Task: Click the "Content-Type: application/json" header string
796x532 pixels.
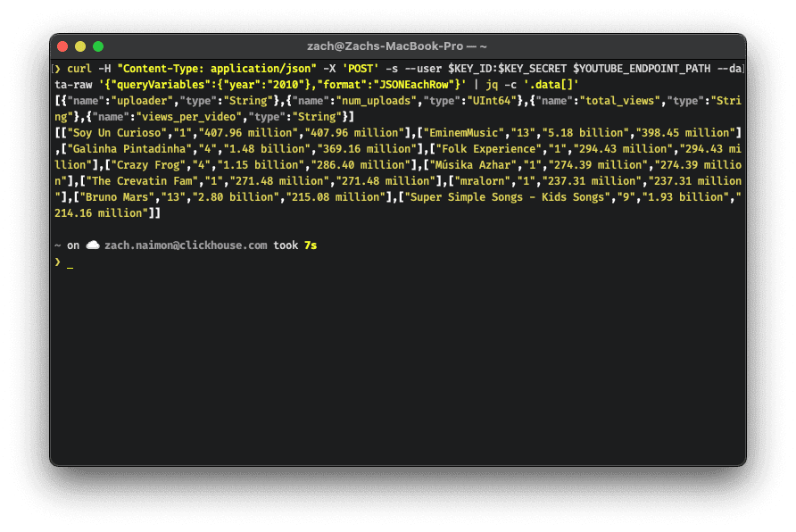Action: 217,69
